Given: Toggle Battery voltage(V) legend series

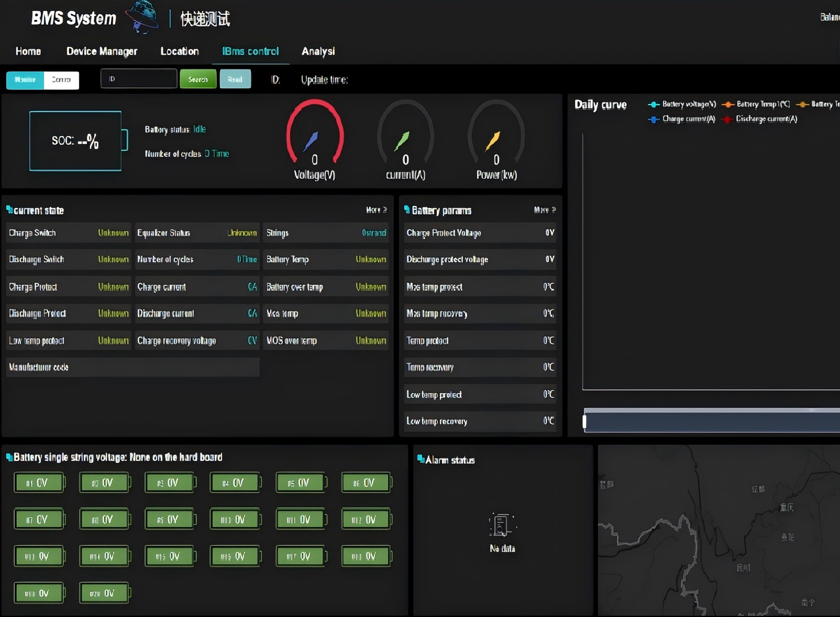Looking at the screenshot, I should click(x=682, y=104).
